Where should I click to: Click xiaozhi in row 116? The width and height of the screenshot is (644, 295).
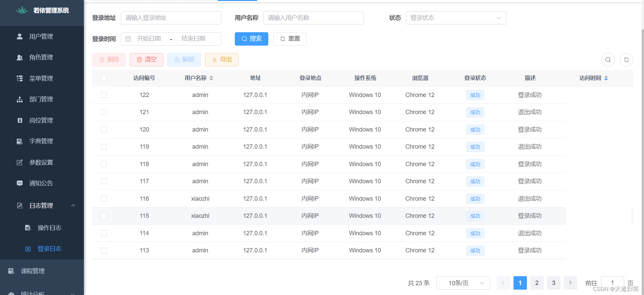click(200, 199)
